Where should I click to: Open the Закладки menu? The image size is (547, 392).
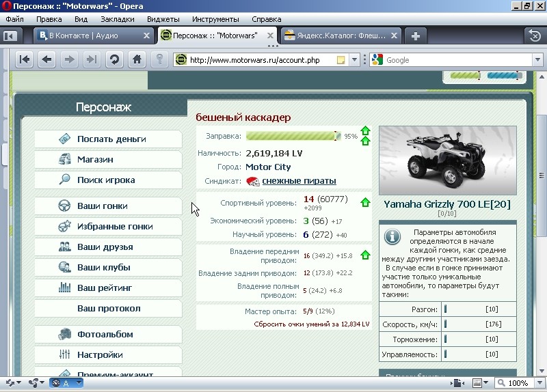(x=118, y=19)
